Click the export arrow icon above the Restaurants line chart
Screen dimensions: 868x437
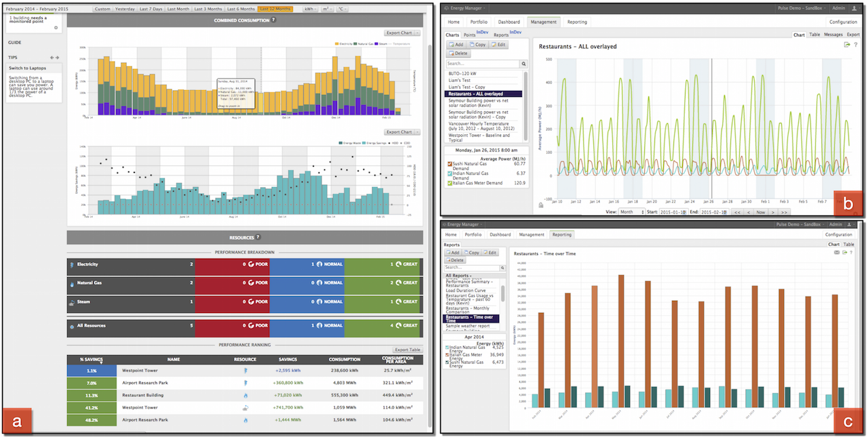(x=847, y=45)
